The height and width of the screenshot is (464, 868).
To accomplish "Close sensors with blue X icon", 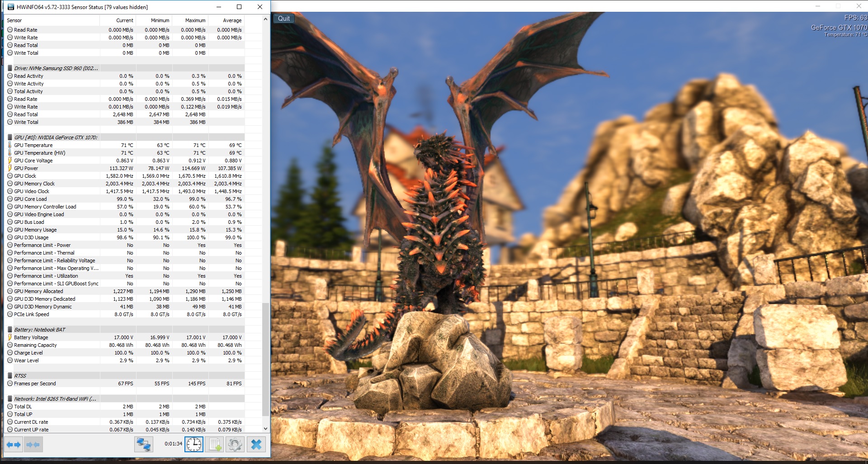I will point(256,445).
